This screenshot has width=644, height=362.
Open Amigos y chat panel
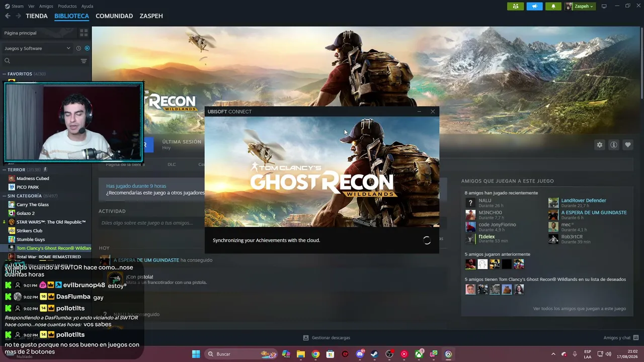621,338
